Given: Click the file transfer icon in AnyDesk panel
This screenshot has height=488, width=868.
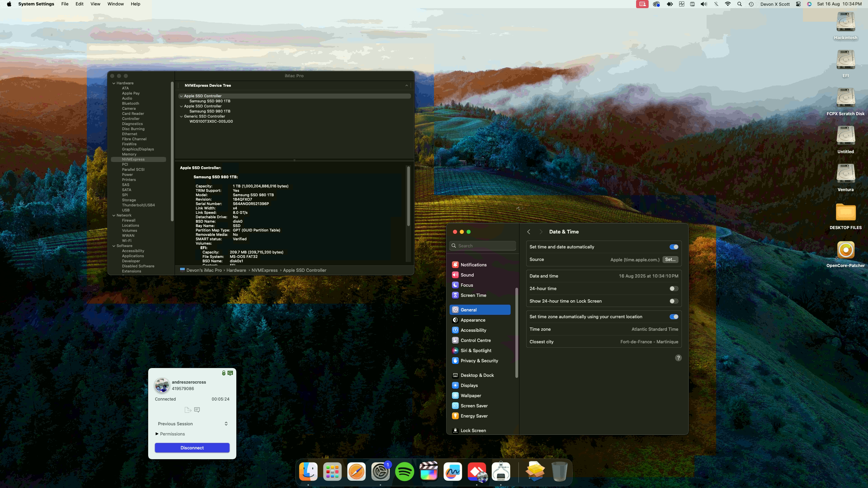Looking at the screenshot, I should pyautogui.click(x=188, y=410).
